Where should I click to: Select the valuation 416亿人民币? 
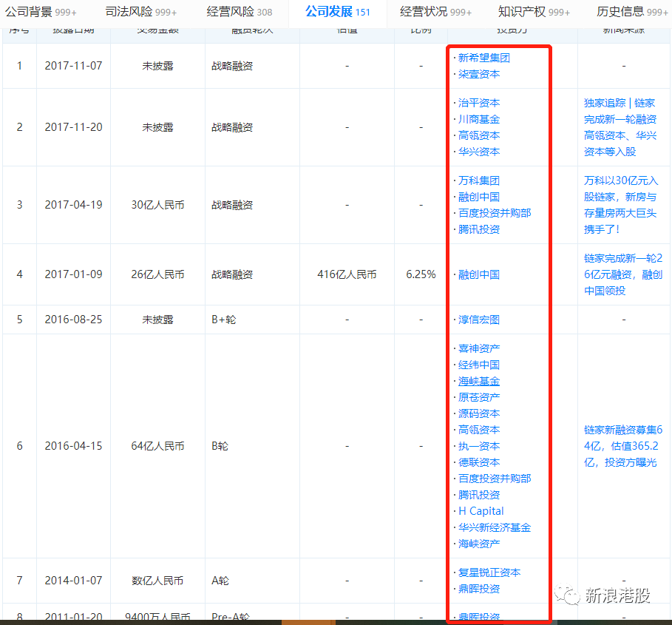(x=347, y=274)
